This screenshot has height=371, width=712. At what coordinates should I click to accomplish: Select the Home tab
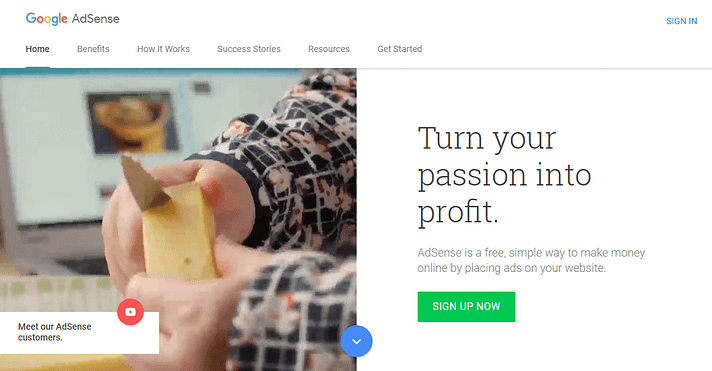point(37,49)
